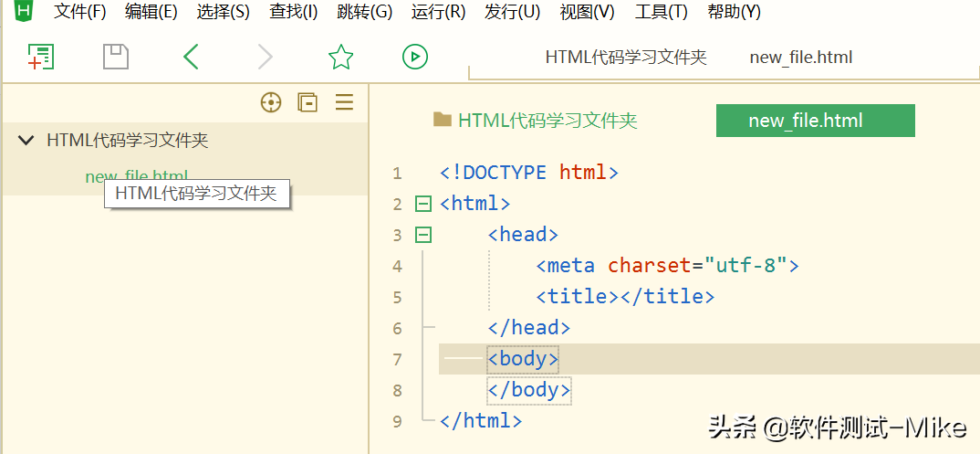Fold the html tag on line 2
Screen dimensions: 980x454
pyautogui.click(x=423, y=204)
